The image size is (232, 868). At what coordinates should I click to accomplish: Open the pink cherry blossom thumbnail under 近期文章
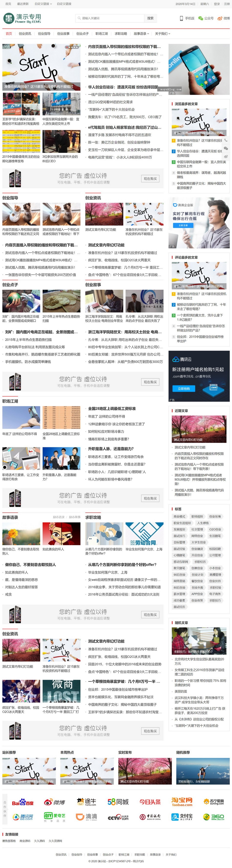click(x=199, y=429)
